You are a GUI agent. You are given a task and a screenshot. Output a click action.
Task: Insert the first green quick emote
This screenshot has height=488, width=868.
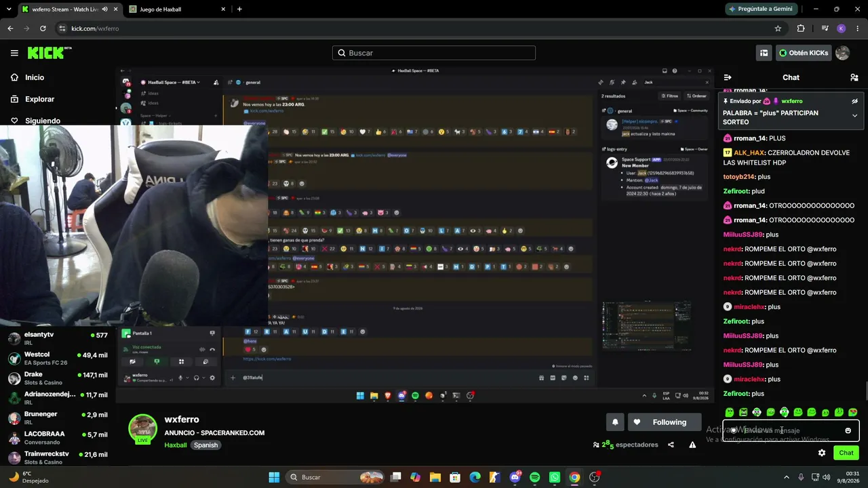click(x=730, y=412)
